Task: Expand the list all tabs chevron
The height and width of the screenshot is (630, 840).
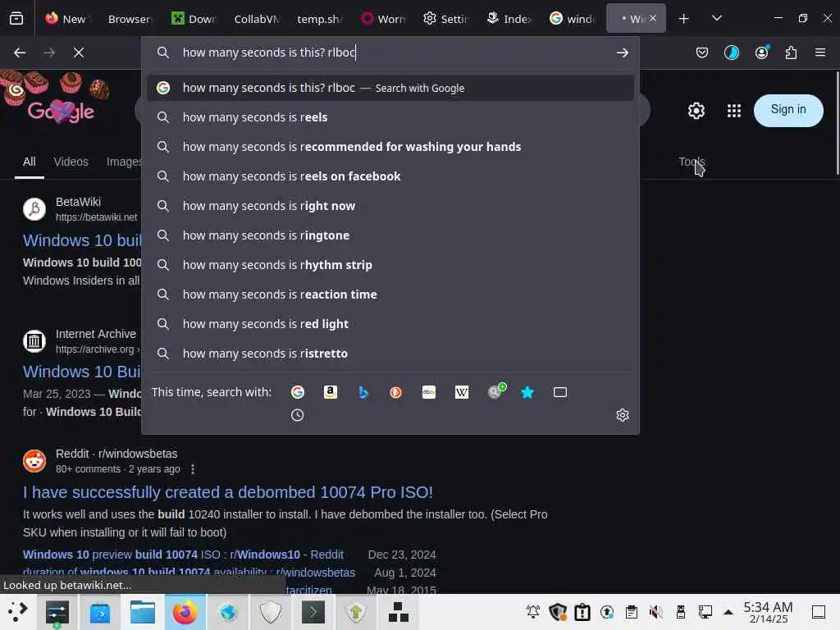Action: coord(717,19)
